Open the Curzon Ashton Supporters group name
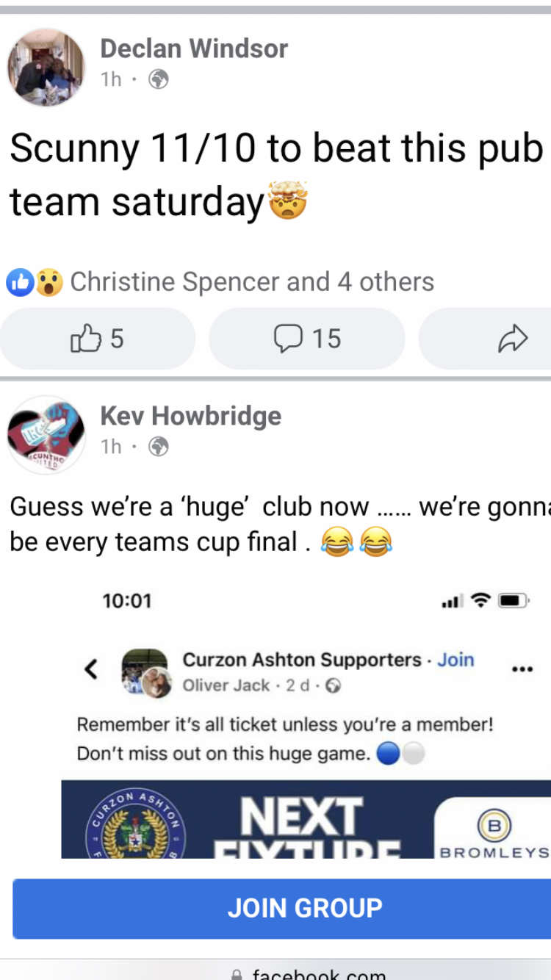551x980 pixels. 302,660
